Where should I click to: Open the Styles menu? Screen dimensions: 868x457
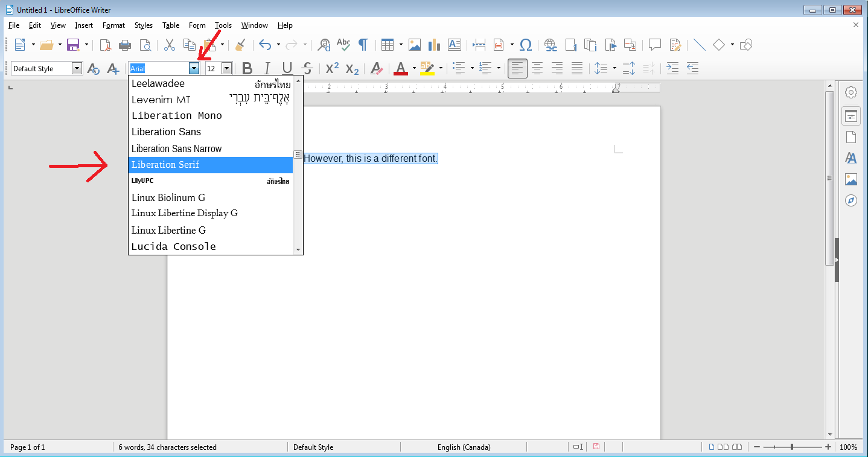pyautogui.click(x=144, y=25)
